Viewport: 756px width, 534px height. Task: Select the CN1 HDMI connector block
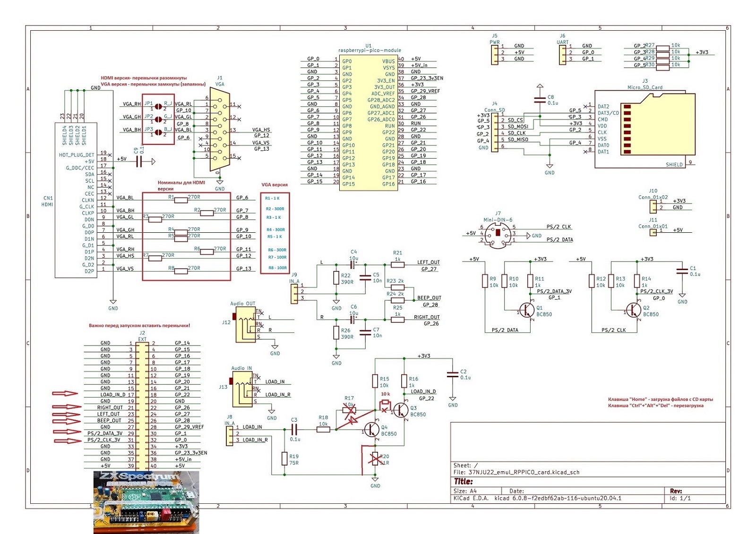click(76, 200)
